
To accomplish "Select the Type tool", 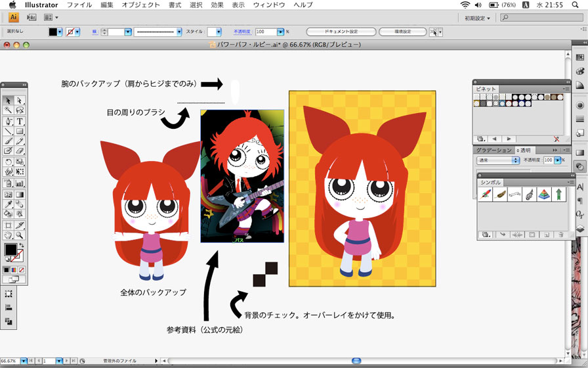I will (20, 121).
